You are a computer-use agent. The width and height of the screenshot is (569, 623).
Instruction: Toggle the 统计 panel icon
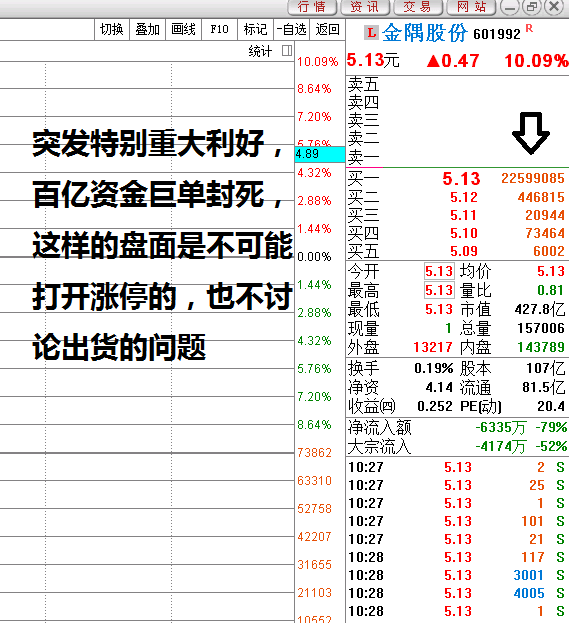[x=286, y=50]
